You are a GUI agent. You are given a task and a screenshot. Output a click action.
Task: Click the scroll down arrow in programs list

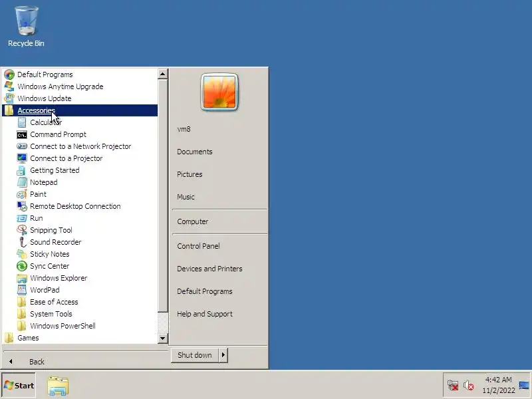[162, 338]
